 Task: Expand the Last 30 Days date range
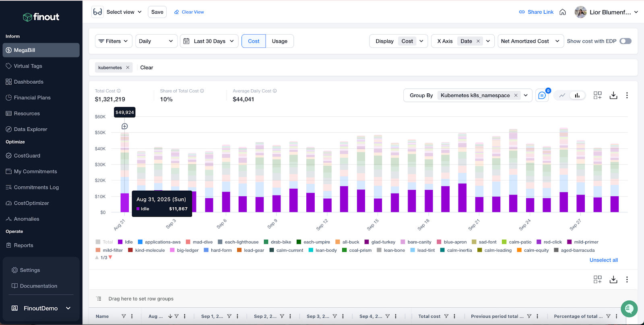(209, 41)
